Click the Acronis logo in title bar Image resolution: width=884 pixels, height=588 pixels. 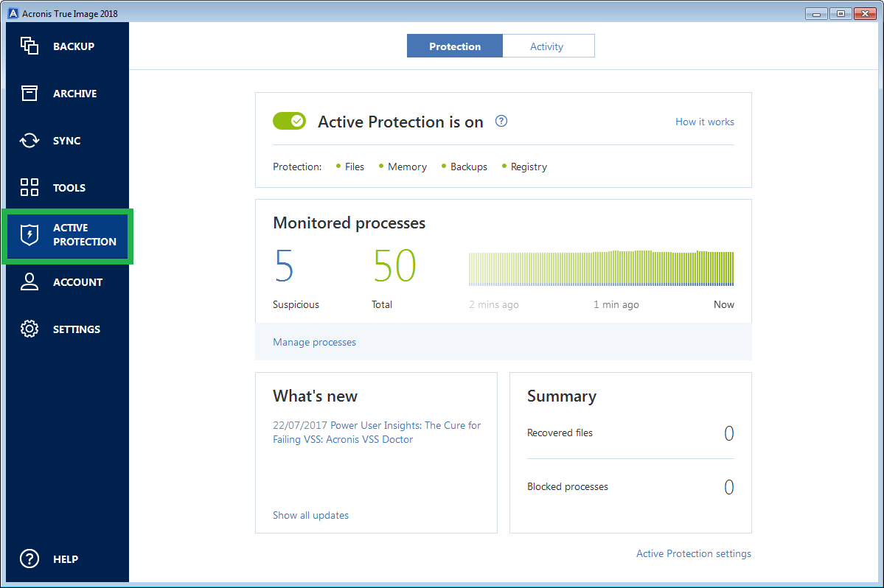click(x=13, y=13)
